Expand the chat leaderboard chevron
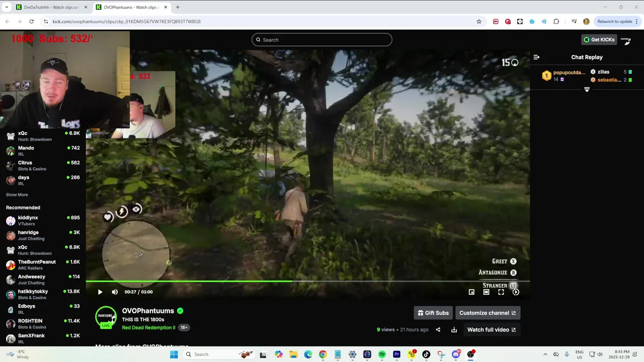 click(x=587, y=89)
